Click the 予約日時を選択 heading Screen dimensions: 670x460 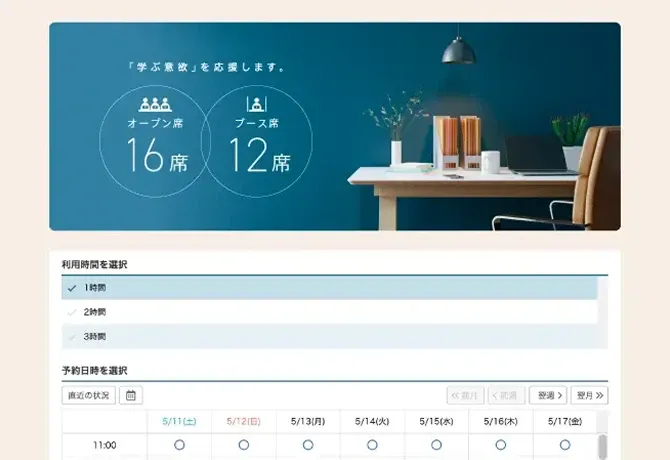pyautogui.click(x=94, y=370)
